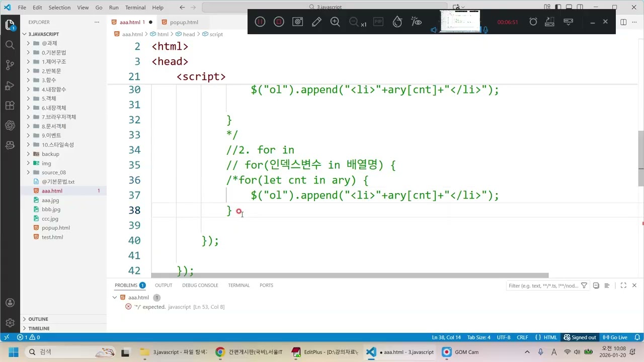644x362 pixels.
Task: Change the CRLF line ending setting
Action: [x=522, y=337]
